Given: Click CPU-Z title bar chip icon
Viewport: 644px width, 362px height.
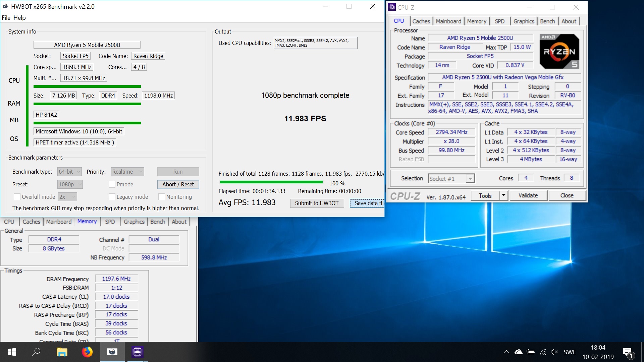Looking at the screenshot, I should pos(391,7).
